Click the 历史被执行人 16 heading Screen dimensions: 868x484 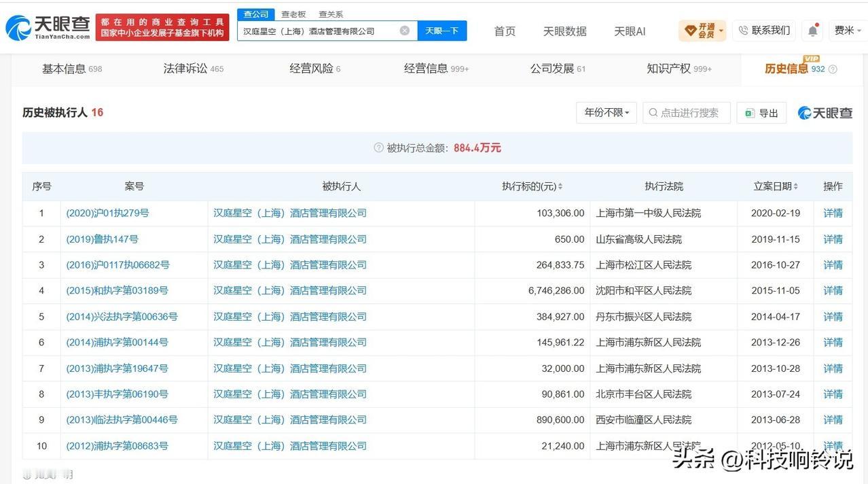(62, 112)
